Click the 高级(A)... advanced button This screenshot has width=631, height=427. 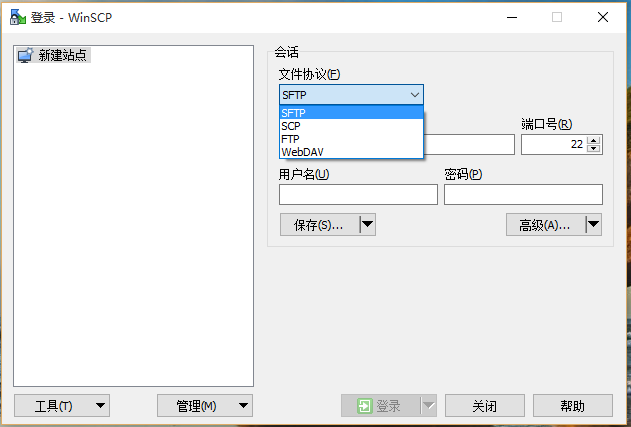coord(546,225)
